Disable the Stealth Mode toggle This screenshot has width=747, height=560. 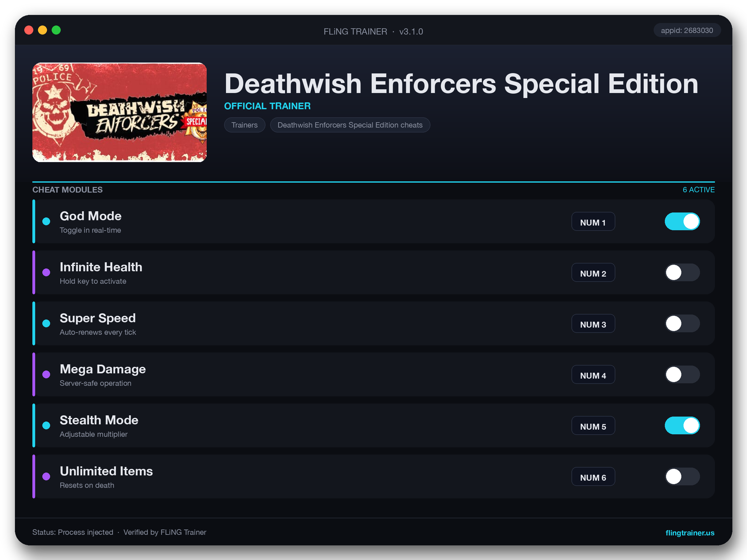[x=682, y=425]
